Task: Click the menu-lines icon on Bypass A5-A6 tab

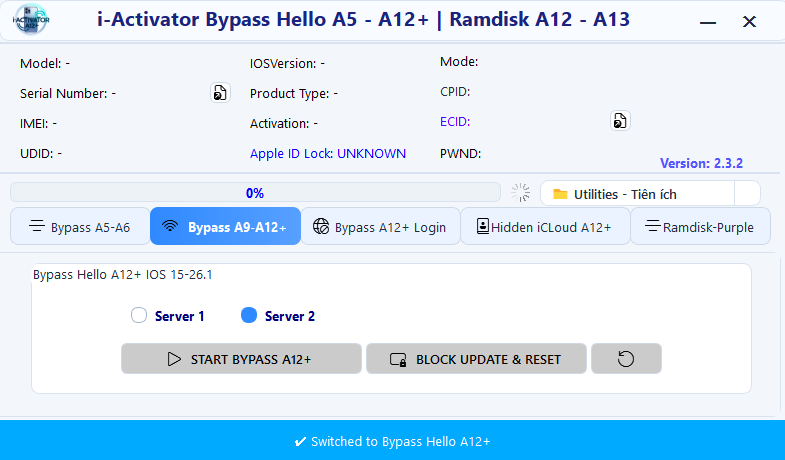Action: 37,226
